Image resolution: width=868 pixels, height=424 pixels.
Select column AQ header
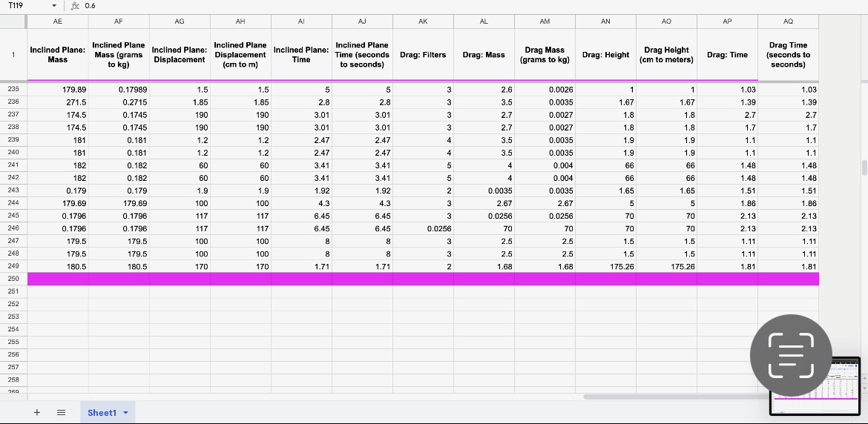789,21
